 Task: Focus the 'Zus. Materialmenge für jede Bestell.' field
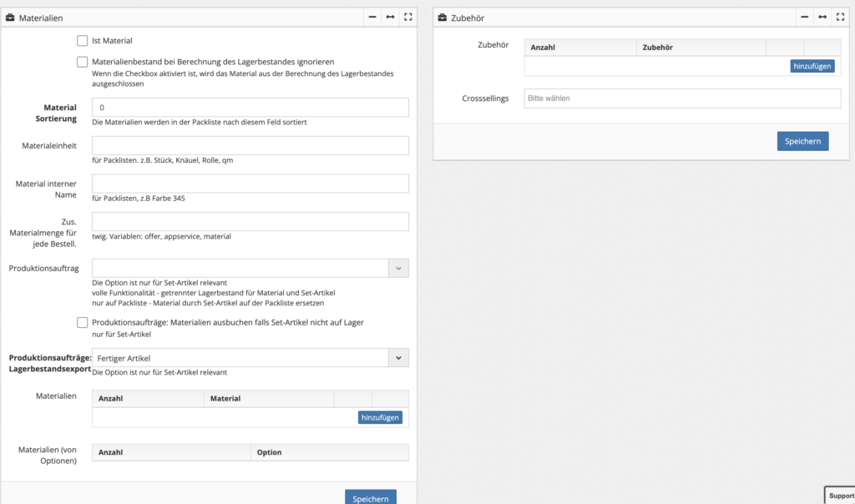click(x=250, y=222)
